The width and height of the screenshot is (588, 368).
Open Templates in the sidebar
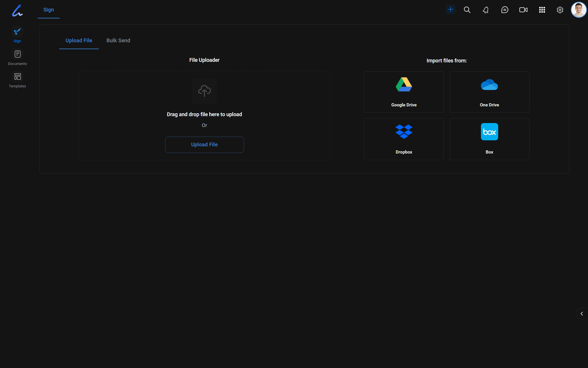pyautogui.click(x=18, y=80)
